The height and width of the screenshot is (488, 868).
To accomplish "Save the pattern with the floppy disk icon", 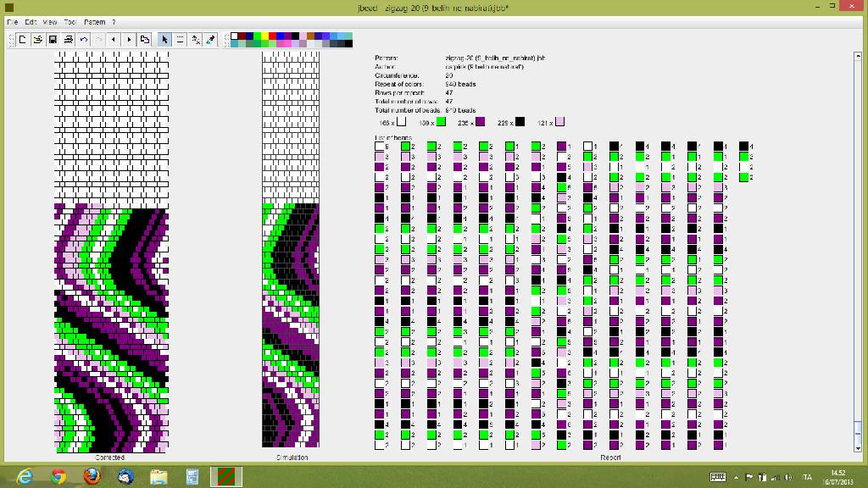I will (x=53, y=39).
